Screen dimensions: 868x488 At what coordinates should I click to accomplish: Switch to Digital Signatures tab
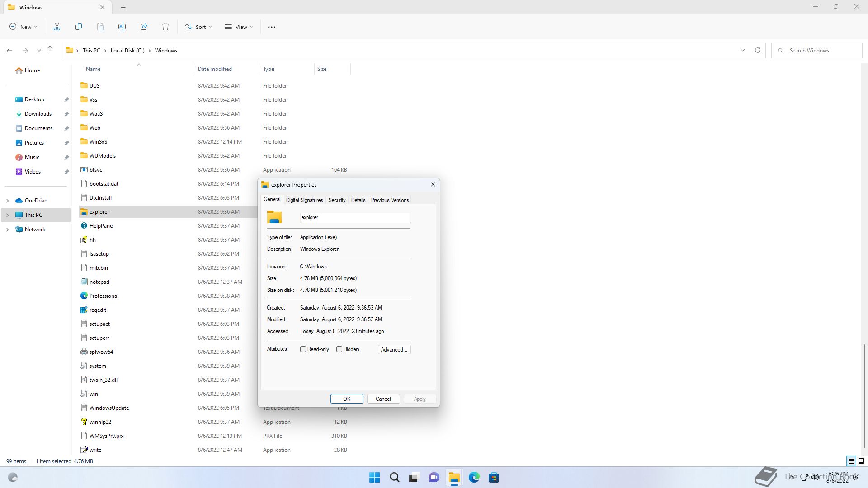click(304, 200)
